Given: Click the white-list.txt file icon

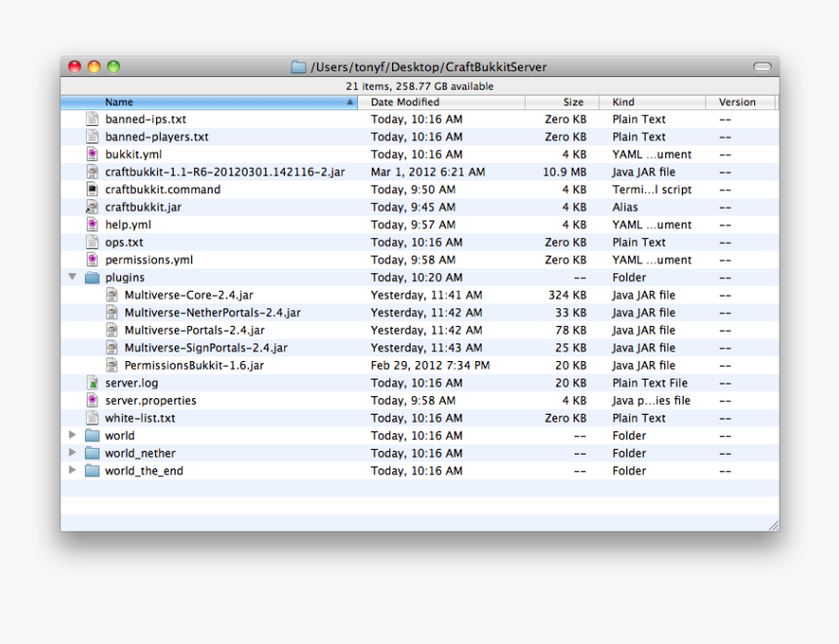Looking at the screenshot, I should click(92, 418).
